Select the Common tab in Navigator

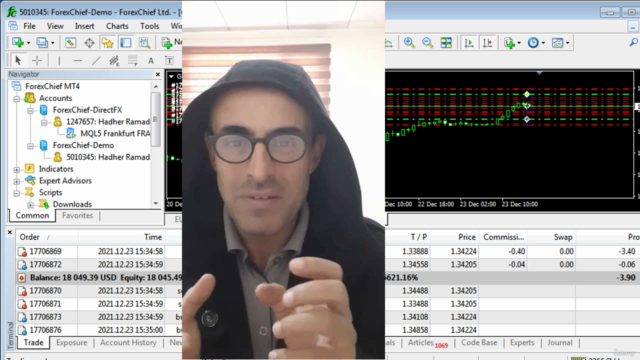(x=32, y=216)
